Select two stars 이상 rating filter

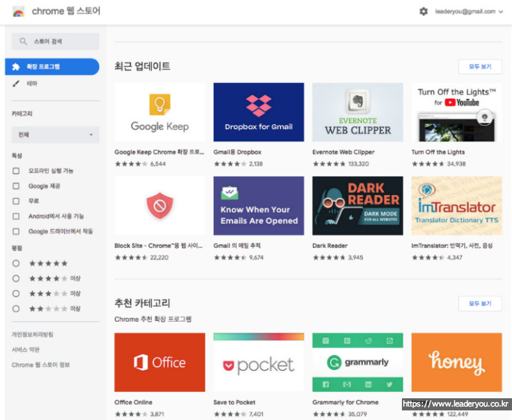[x=15, y=309]
